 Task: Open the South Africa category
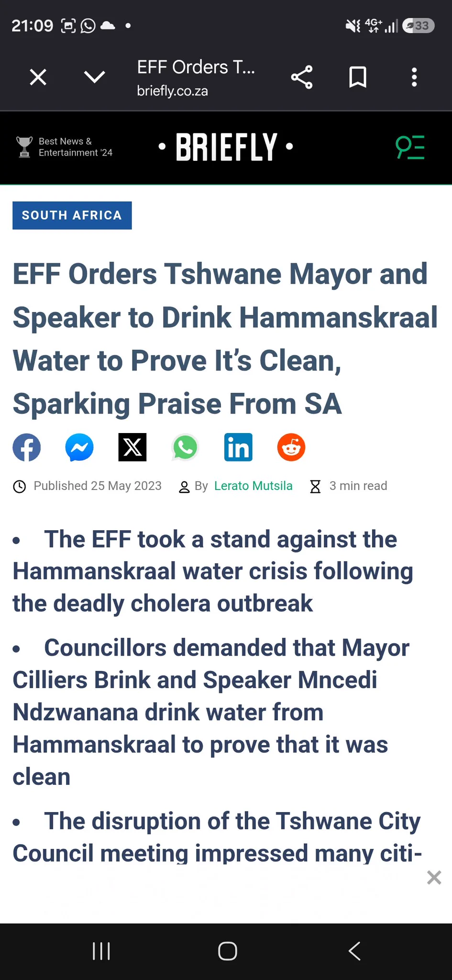[x=72, y=215]
